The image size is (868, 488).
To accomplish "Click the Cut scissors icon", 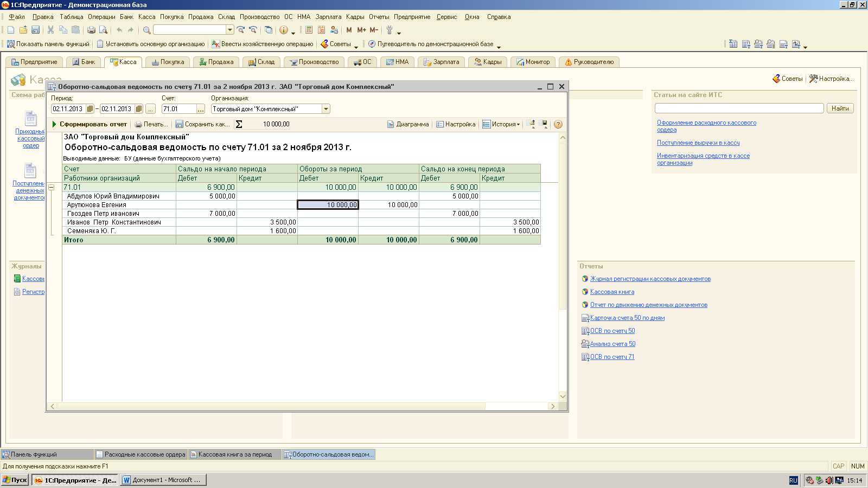I will (50, 30).
